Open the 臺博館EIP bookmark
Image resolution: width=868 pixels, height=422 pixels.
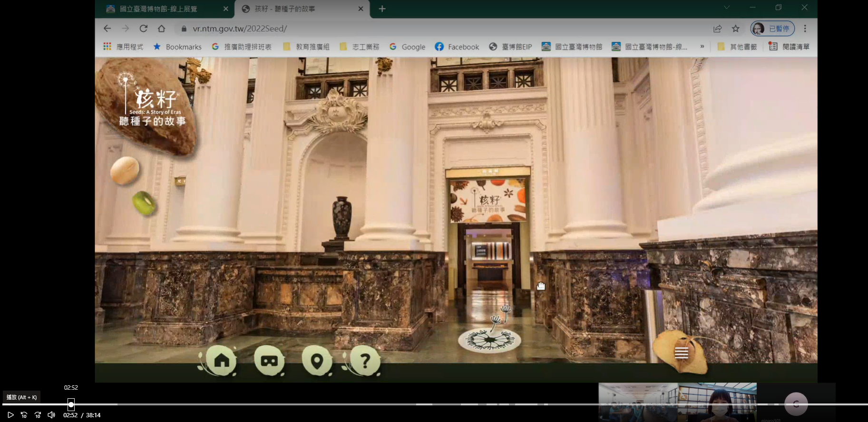(510, 47)
